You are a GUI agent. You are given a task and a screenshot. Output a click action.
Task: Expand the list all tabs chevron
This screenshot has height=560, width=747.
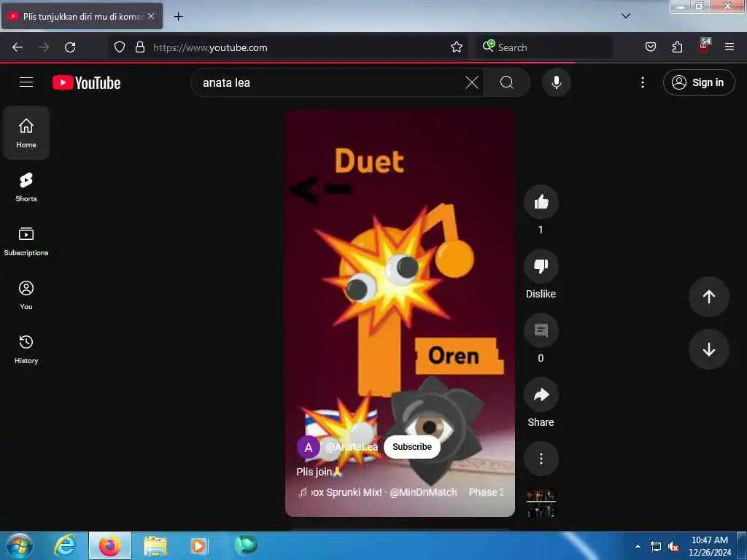tap(626, 16)
